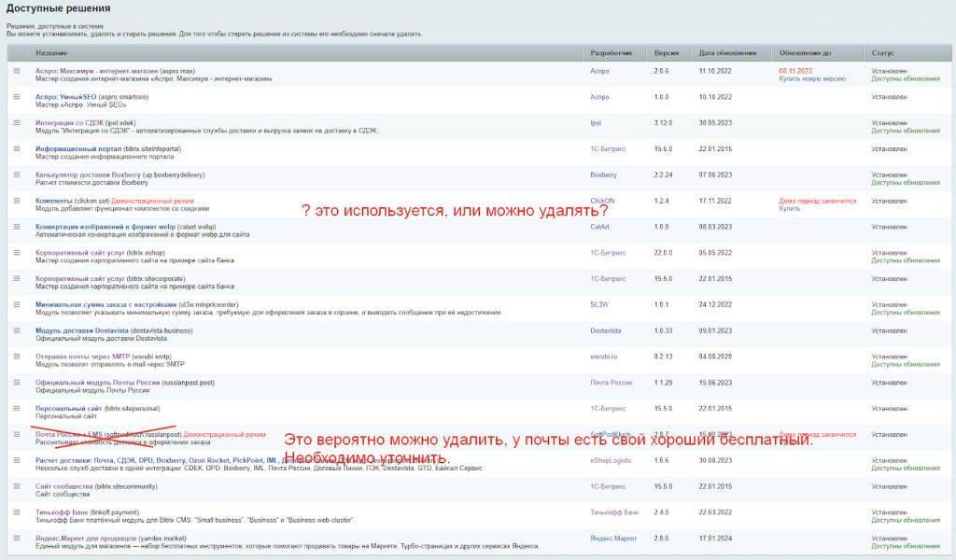956x560 pixels.
Task: Open Сайт сообщества module link
Action: click(64, 486)
